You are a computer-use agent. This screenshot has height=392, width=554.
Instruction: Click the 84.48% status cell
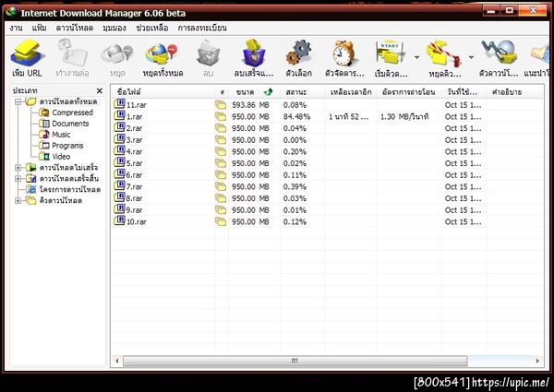point(296,116)
